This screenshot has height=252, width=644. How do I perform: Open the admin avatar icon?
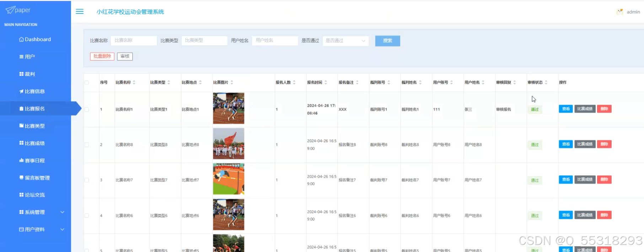click(620, 12)
